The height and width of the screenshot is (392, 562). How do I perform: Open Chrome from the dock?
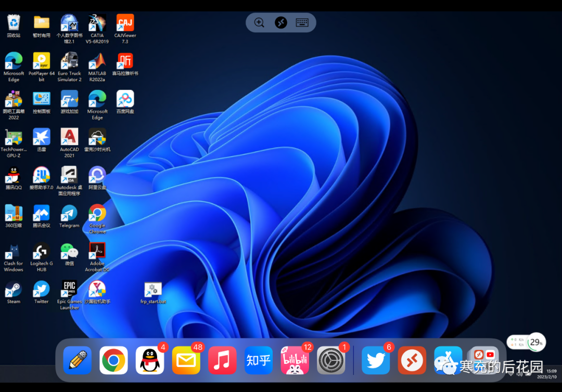pyautogui.click(x=113, y=360)
